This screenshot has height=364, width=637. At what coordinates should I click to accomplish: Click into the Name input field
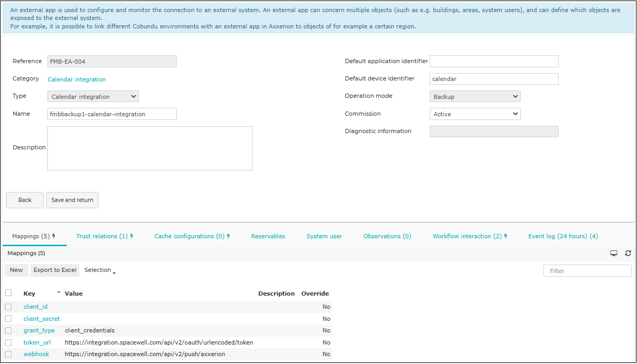[112, 114]
